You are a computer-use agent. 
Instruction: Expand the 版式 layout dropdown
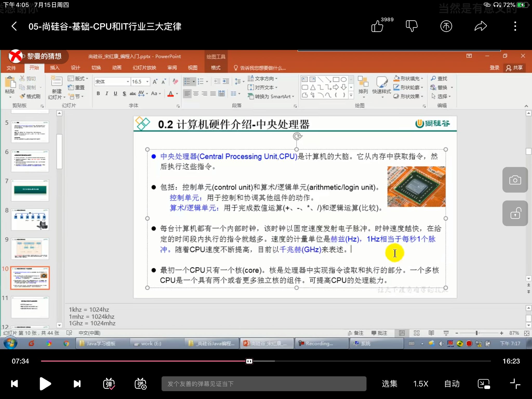click(x=78, y=78)
